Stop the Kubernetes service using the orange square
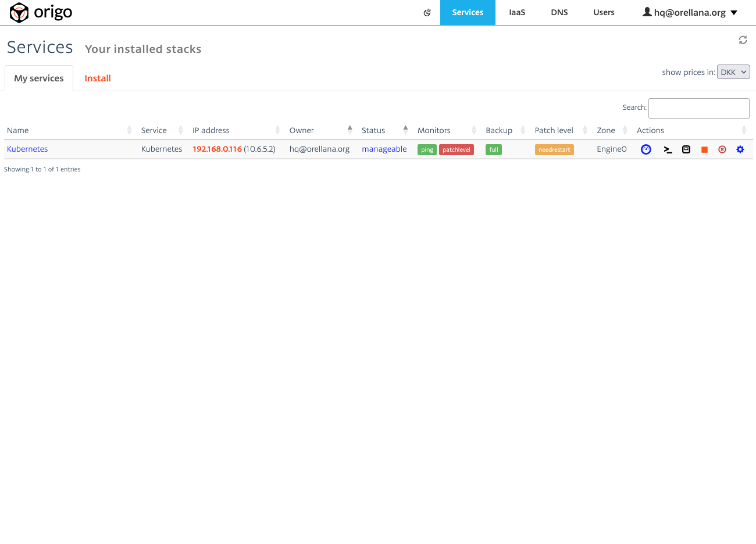The width and height of the screenshot is (756, 544). (704, 150)
